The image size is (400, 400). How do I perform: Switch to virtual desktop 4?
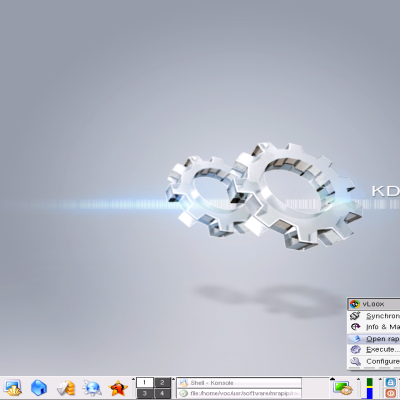tap(162, 393)
